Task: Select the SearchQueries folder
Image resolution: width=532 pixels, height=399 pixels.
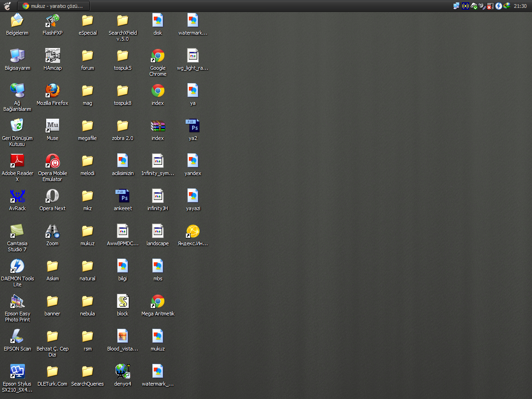Action: click(x=87, y=371)
